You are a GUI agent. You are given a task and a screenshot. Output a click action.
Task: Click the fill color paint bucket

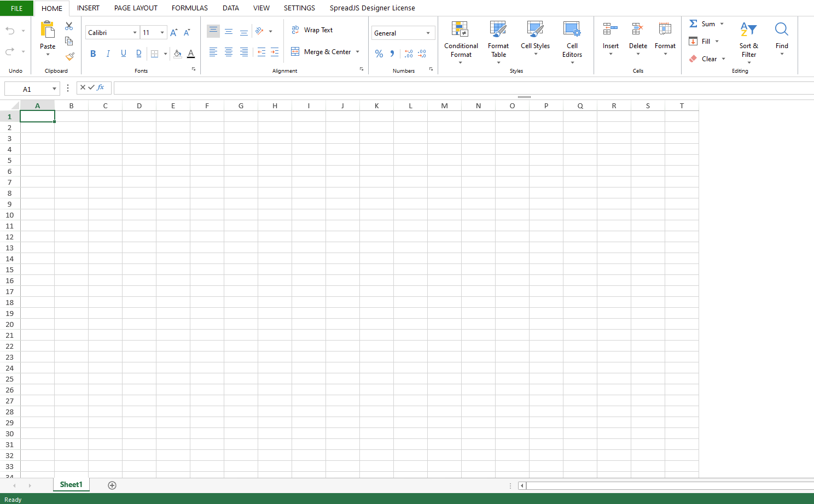[178, 54]
